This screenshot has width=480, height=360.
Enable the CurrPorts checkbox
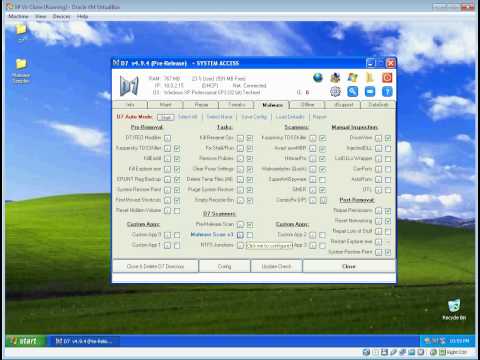pyautogui.click(x=388, y=169)
